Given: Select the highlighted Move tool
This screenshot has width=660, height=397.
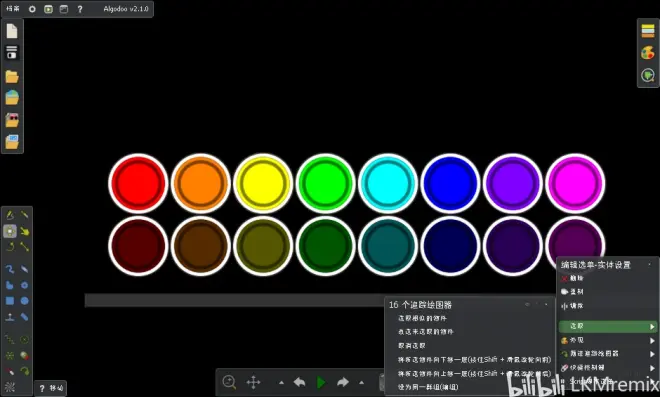Looking at the screenshot, I should [x=10, y=231].
